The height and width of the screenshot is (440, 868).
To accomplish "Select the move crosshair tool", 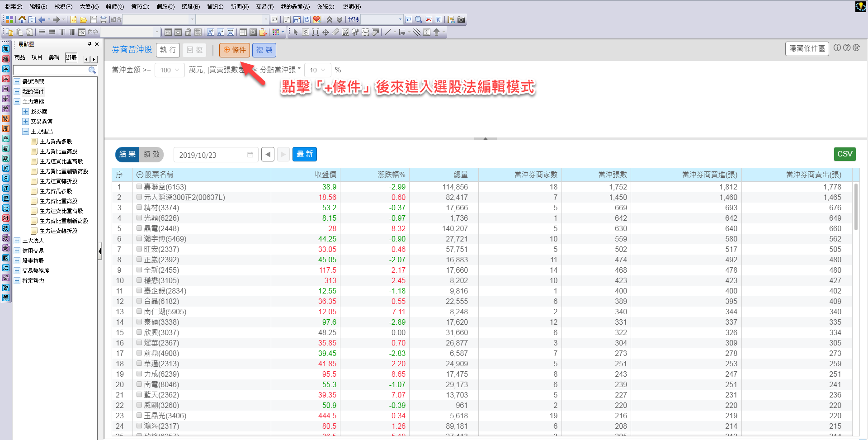I will click(x=325, y=32).
